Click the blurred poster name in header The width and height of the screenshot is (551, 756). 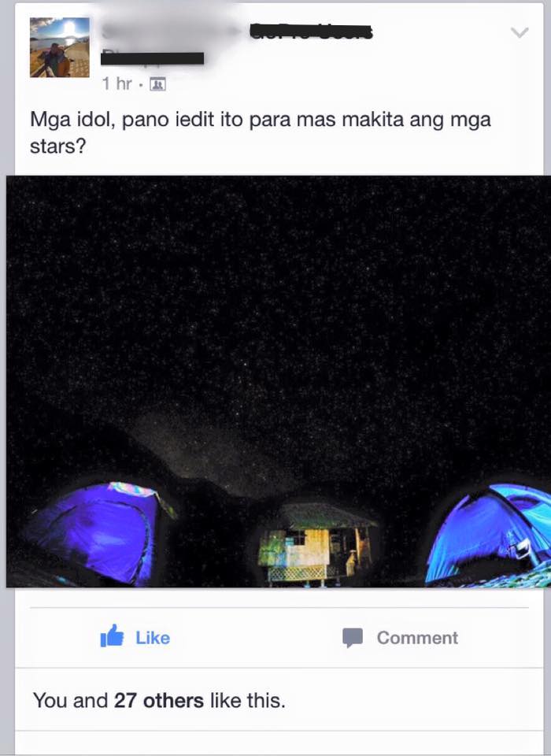point(171,31)
